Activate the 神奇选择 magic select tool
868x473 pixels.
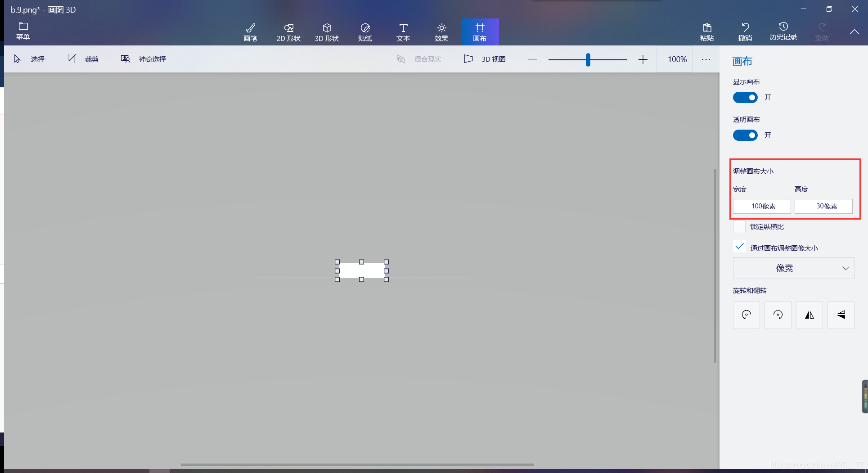tap(144, 59)
